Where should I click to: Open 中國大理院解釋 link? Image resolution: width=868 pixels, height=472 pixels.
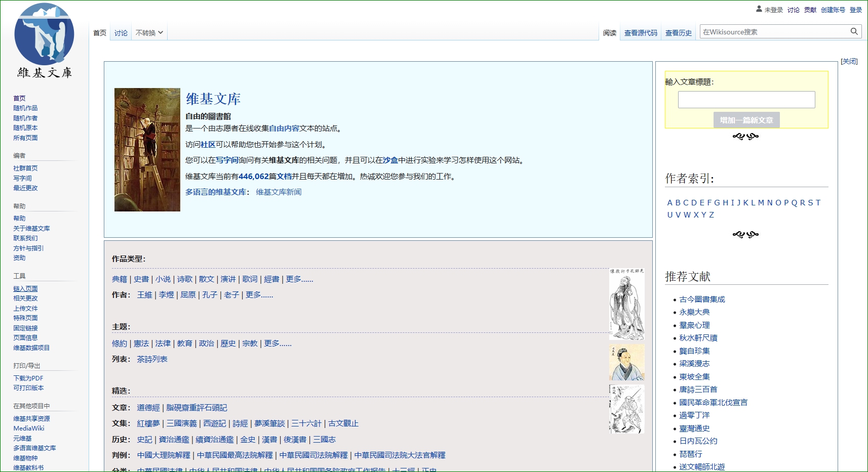pyautogui.click(x=164, y=455)
